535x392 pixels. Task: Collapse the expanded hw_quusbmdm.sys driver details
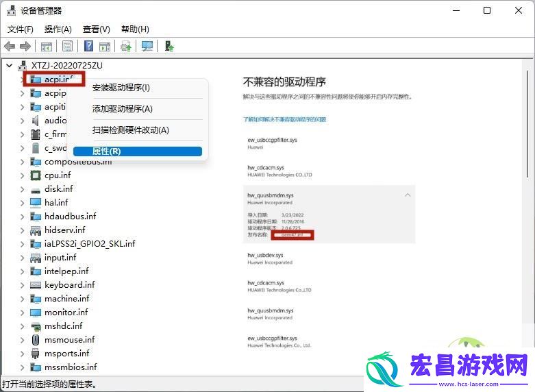pyautogui.click(x=408, y=195)
